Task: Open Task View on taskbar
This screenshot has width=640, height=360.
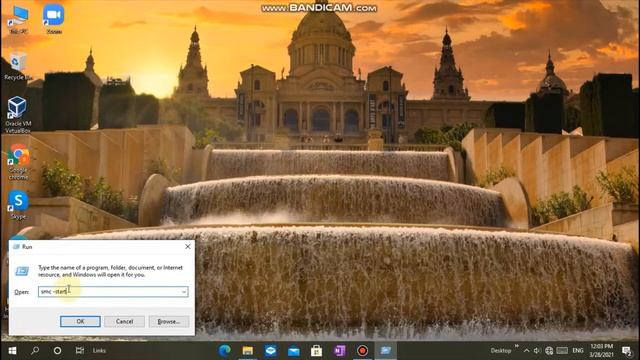Action: [80, 351]
